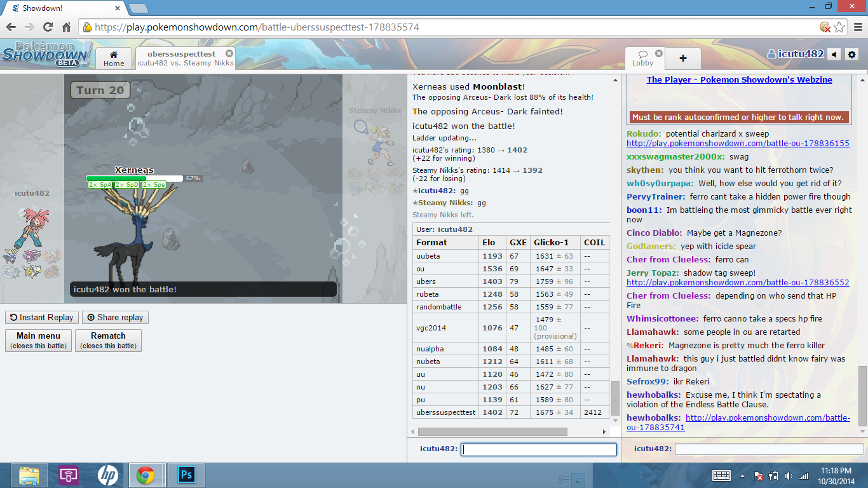Open the purple wireless display taskbar app
Image resolution: width=868 pixels, height=488 pixels.
[68, 475]
